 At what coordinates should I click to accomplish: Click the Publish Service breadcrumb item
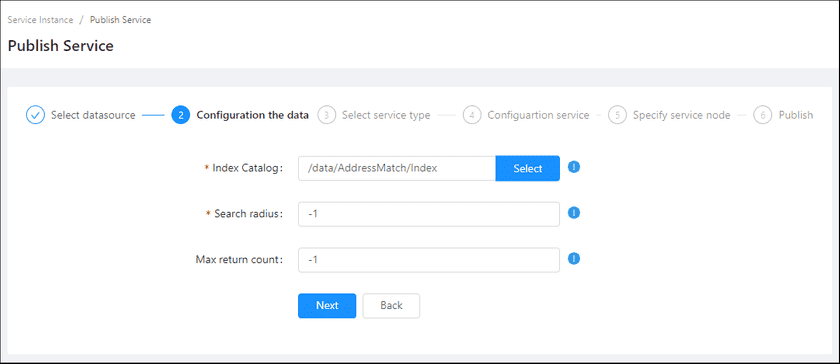tap(120, 20)
